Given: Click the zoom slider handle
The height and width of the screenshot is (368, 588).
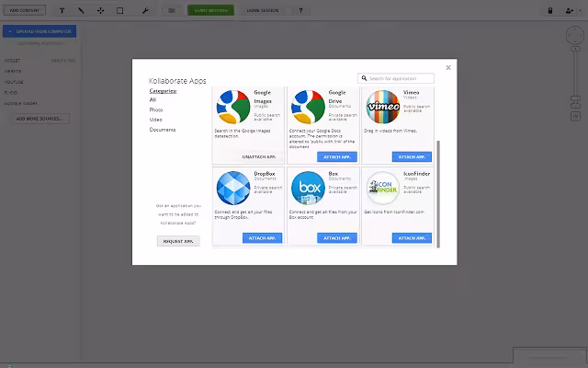Looking at the screenshot, I should (x=576, y=98).
